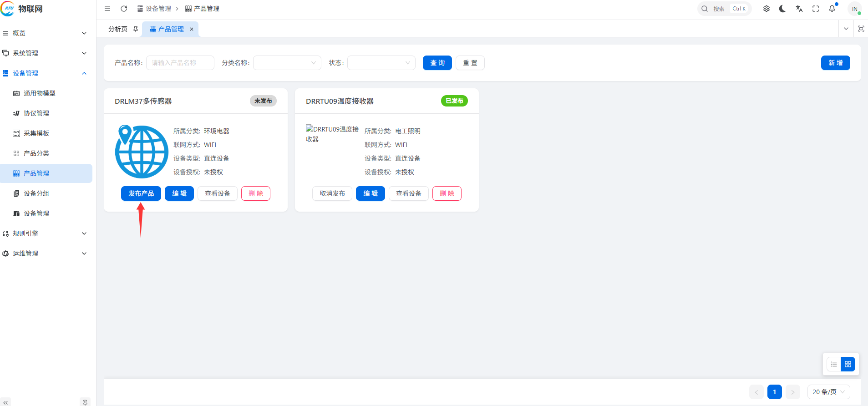Screen dimensions: 868x406
Task: Open the tab list dropdown chevron
Action: (x=846, y=29)
